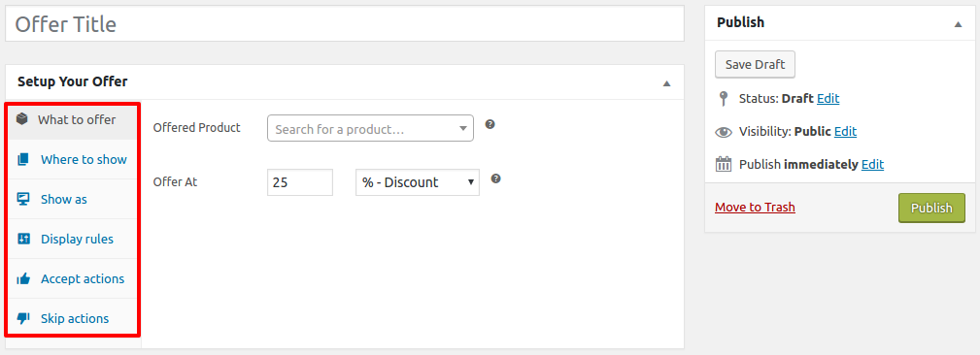Click the thumbs-down icon for Skip actions
The height and width of the screenshot is (355, 980).
[23, 319]
